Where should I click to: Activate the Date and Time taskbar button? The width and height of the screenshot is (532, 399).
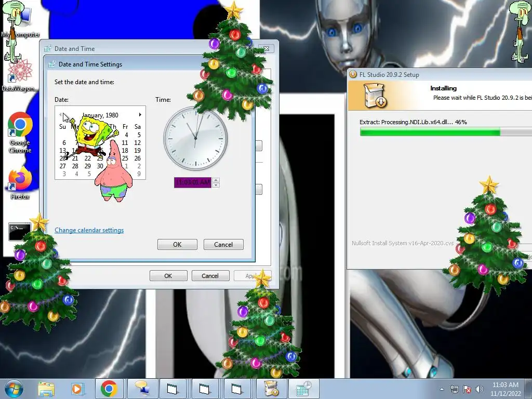pos(303,389)
